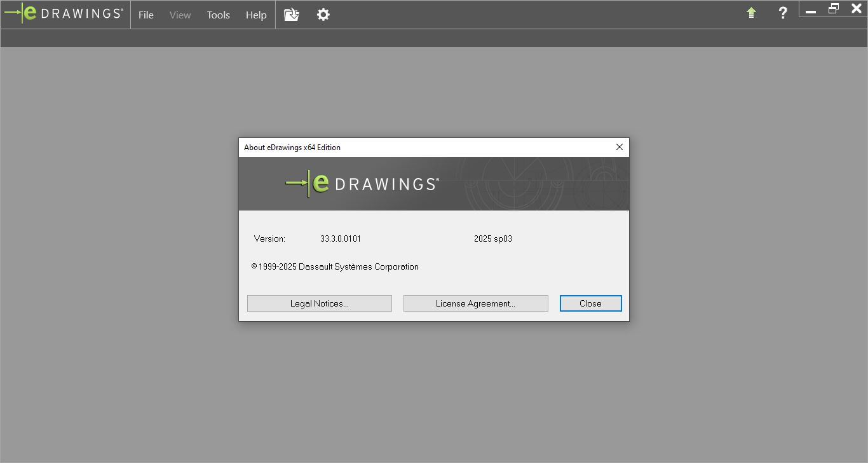Image resolution: width=868 pixels, height=463 pixels.
Task: Click the Dassault Systèmes copyright text
Action: pos(335,267)
